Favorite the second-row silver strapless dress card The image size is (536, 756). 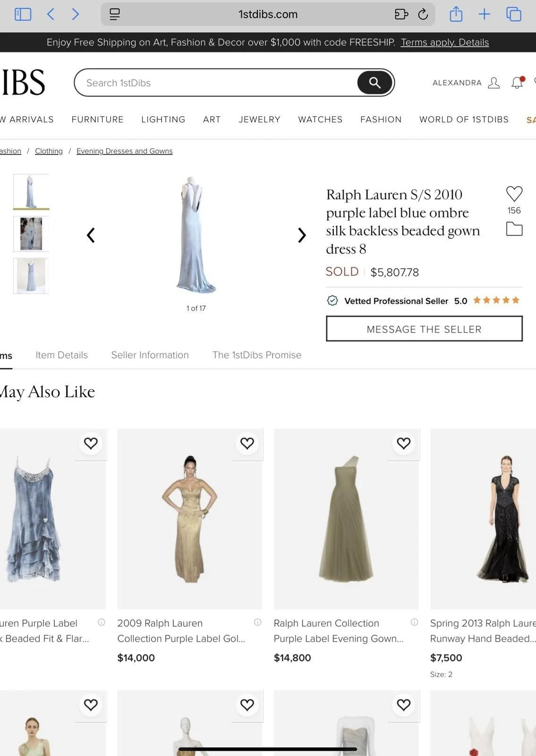click(x=404, y=705)
